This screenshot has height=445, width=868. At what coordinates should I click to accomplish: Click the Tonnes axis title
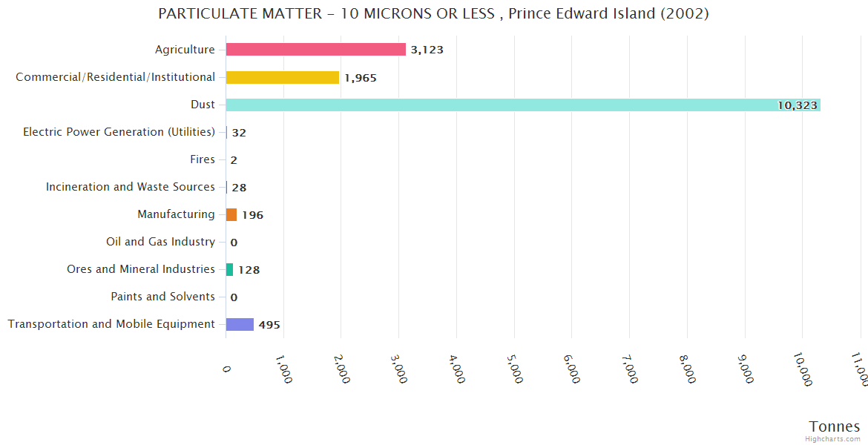(834, 426)
